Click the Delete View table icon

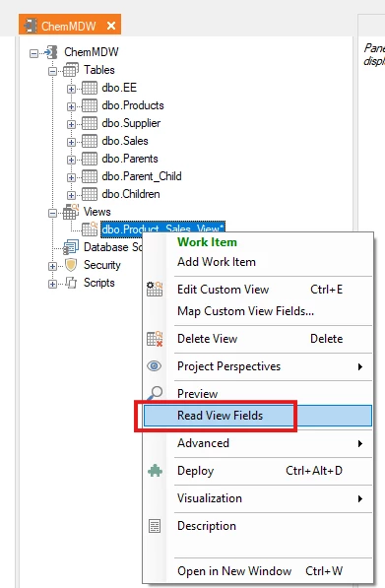155,339
